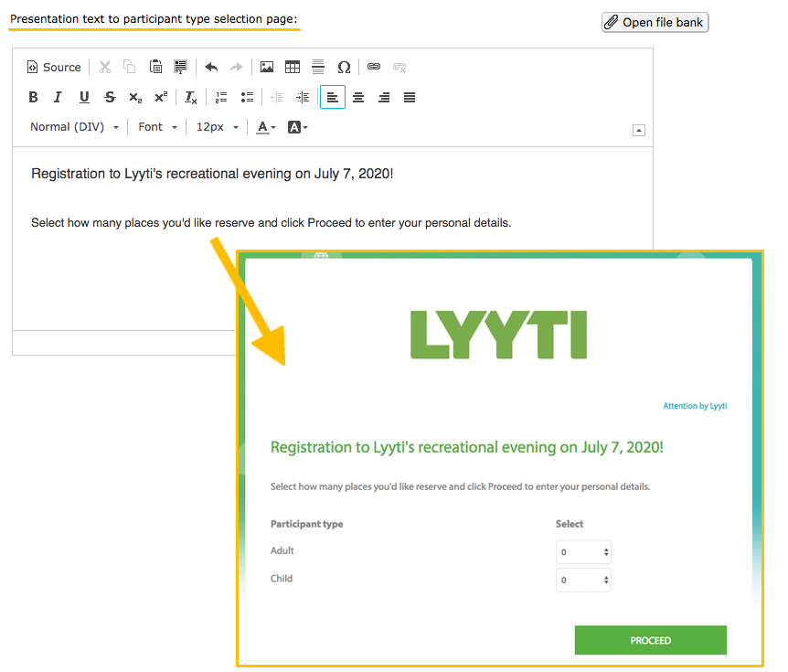Click the Copy icon
The image size is (788, 672).
point(130,67)
